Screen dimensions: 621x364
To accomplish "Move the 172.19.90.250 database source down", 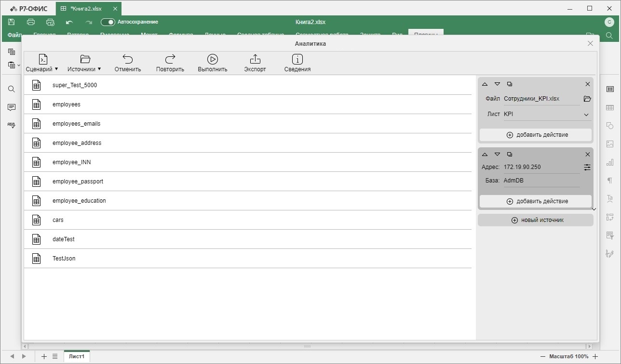I will click(497, 154).
